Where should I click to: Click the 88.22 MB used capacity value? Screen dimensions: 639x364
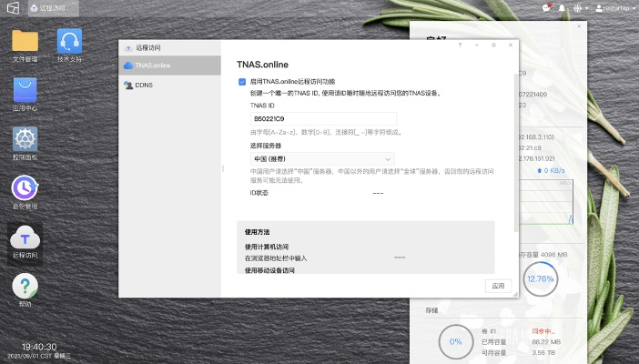546,341
